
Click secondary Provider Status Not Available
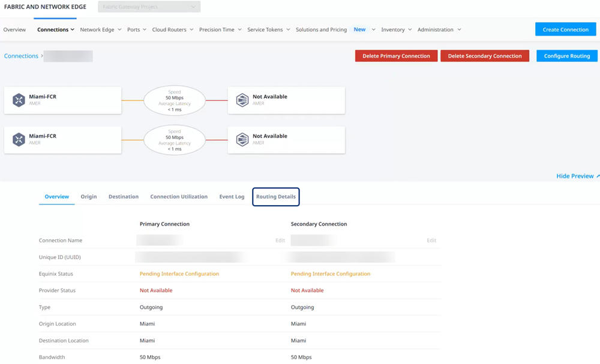coord(307,291)
